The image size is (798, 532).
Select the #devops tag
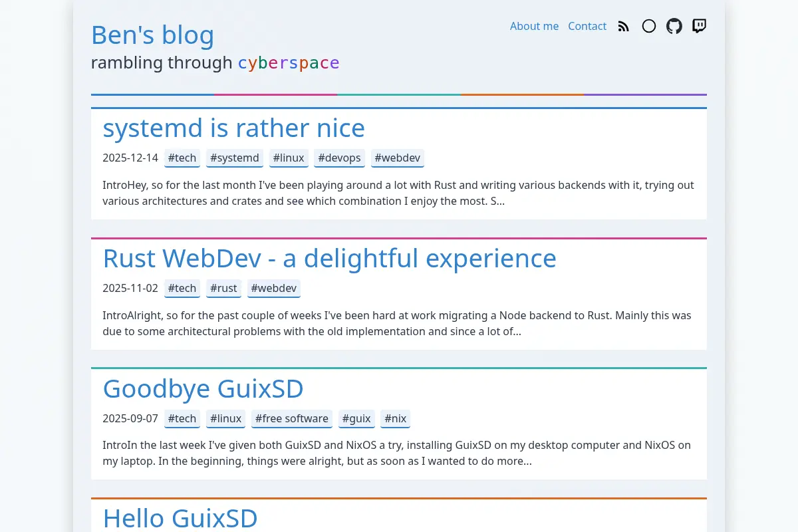339,158
